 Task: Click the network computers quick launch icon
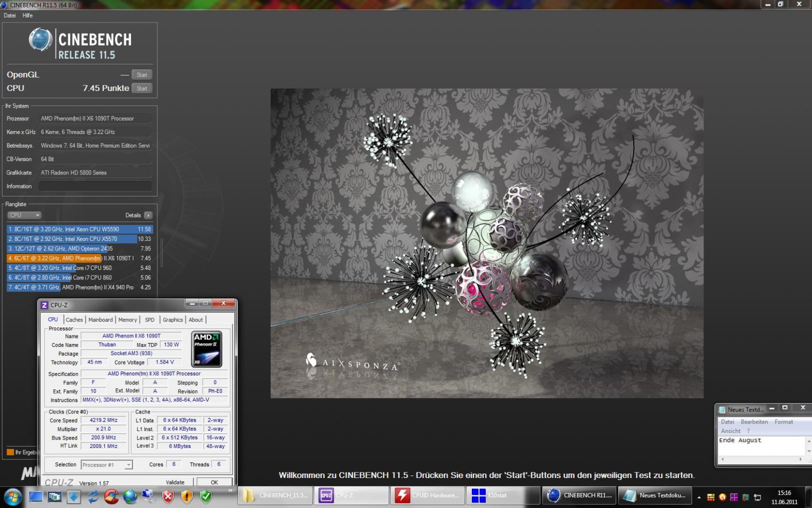(149, 496)
